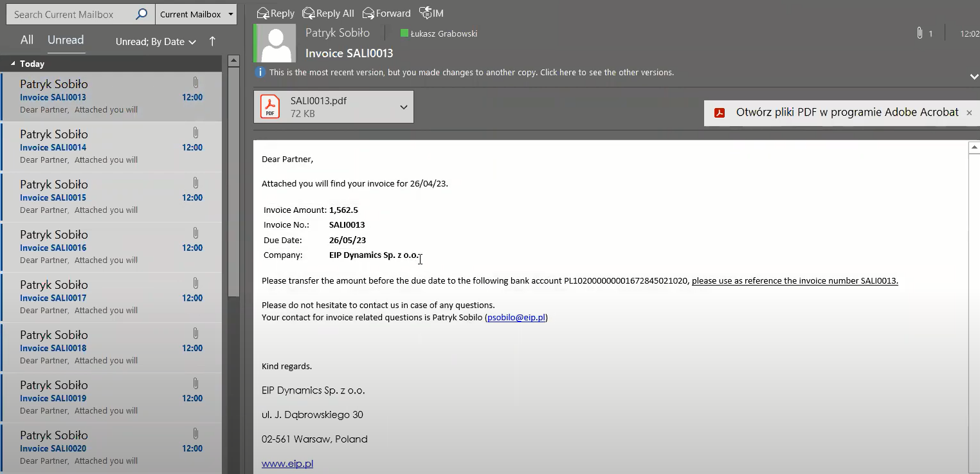The image size is (980, 474).
Task: Click paperclip on Invoice SALI0014 message
Action: 195,132
